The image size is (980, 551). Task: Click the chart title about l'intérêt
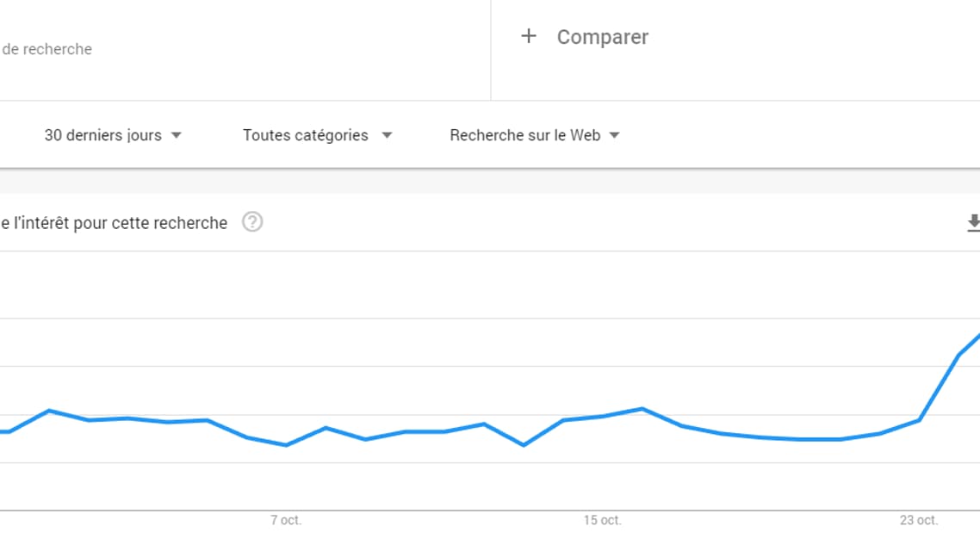pyautogui.click(x=114, y=223)
